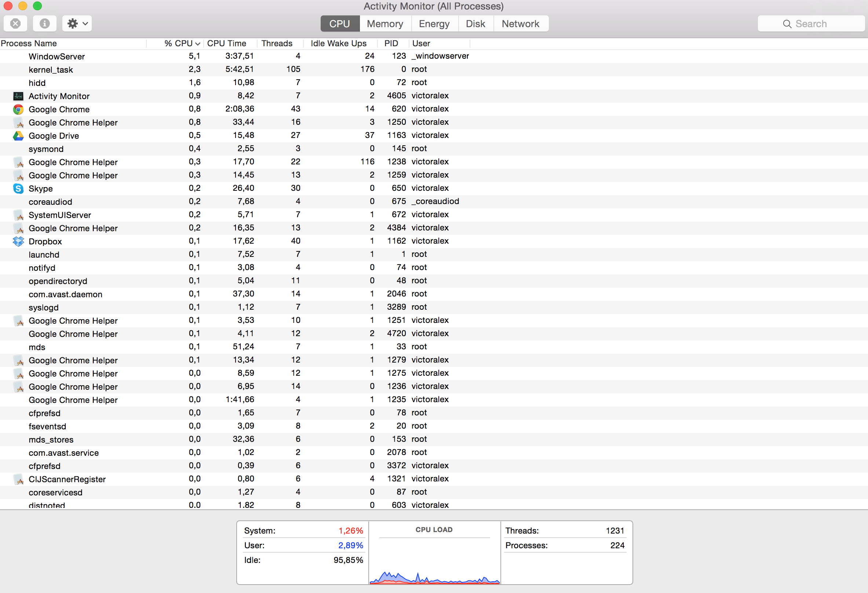868x593 pixels.
Task: Switch to the Energy tab
Action: coord(434,23)
